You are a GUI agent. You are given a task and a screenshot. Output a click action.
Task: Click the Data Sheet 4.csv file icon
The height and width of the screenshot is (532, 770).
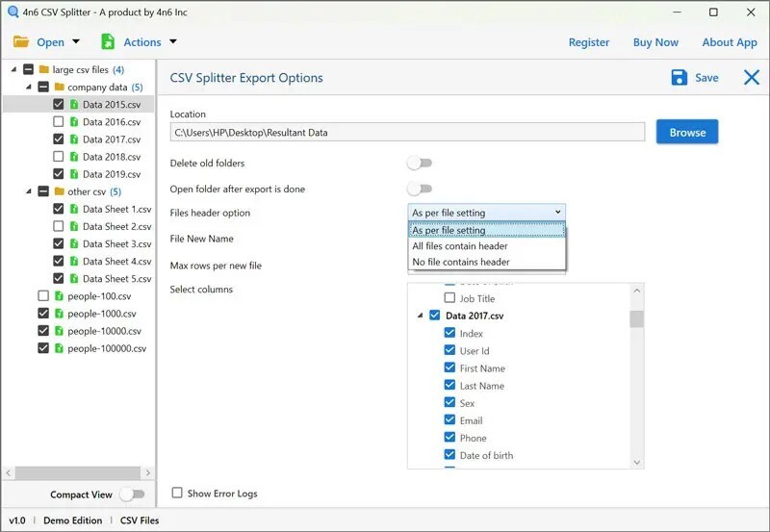(x=74, y=261)
